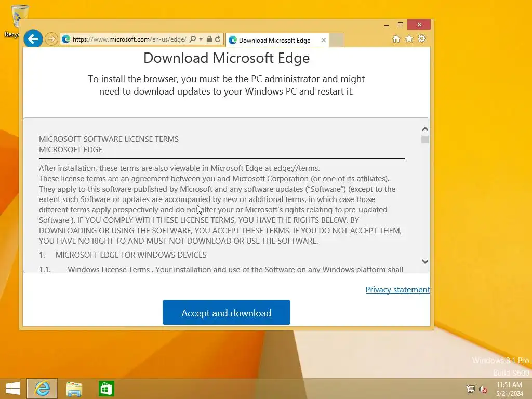Open a new blank tab
532x399 pixels.
pos(337,40)
